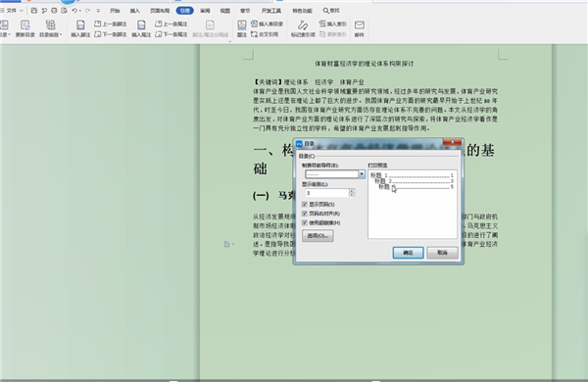Open the 制表符前导符 dropdown arrow
The width and height of the screenshot is (588, 382).
click(x=362, y=174)
